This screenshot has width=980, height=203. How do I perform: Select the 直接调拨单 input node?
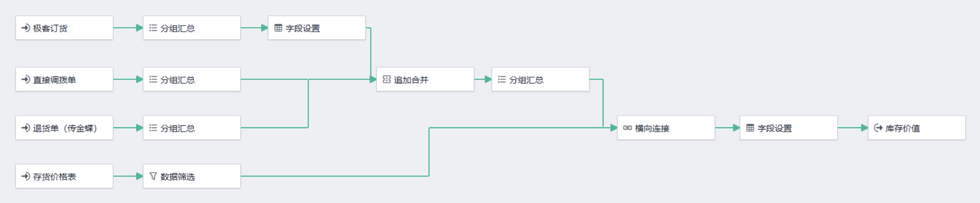[64, 79]
